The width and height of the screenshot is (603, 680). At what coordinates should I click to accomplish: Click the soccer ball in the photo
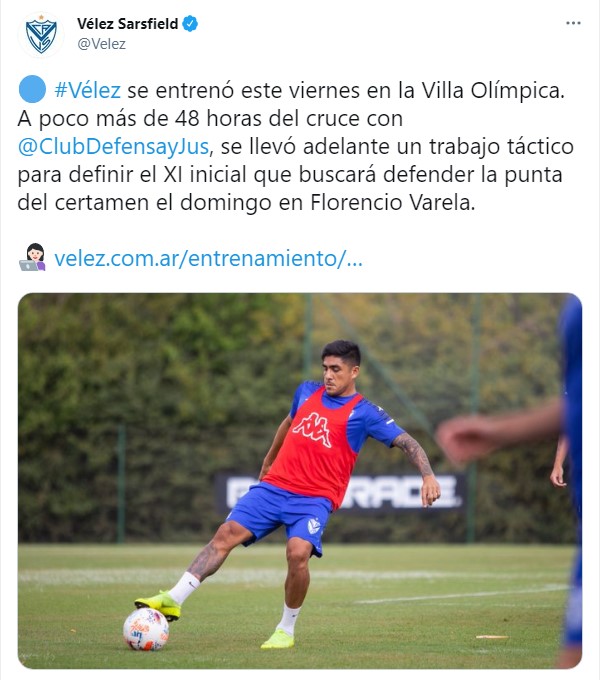(x=146, y=630)
